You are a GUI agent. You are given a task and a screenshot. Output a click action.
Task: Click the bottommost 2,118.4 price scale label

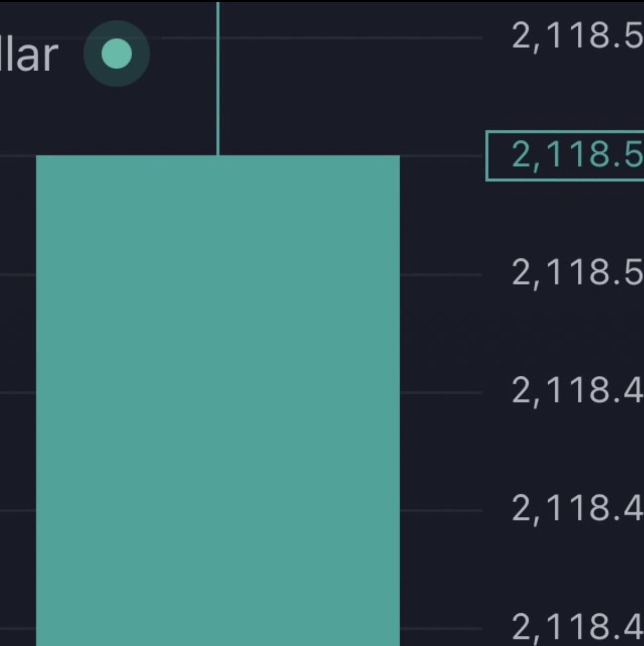click(577, 627)
